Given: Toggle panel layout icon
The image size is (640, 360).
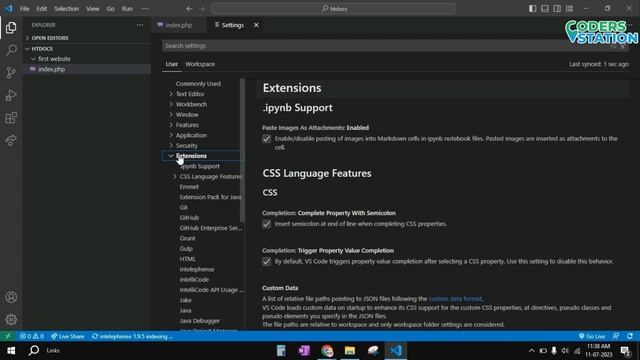Looking at the screenshot, I should [545, 9].
